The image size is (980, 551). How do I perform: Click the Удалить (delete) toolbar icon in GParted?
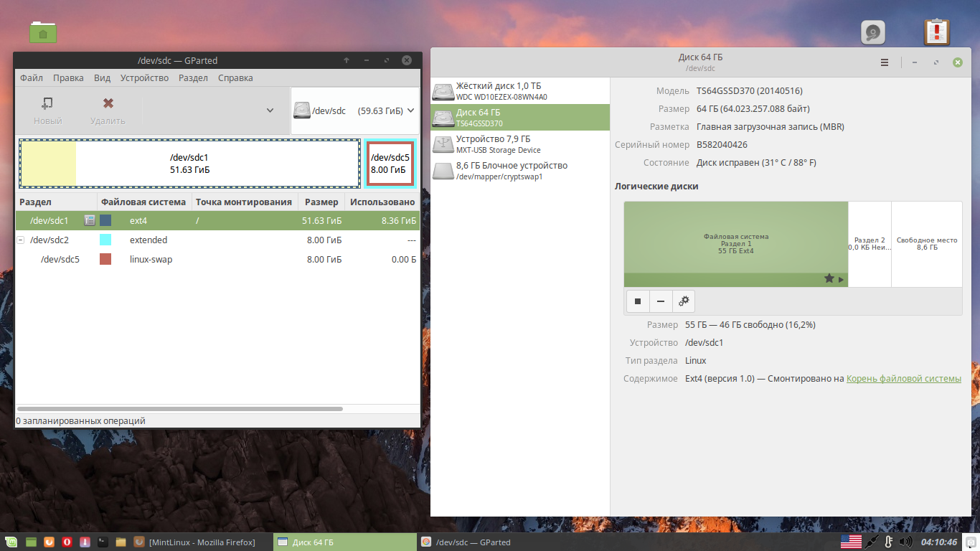tap(108, 104)
